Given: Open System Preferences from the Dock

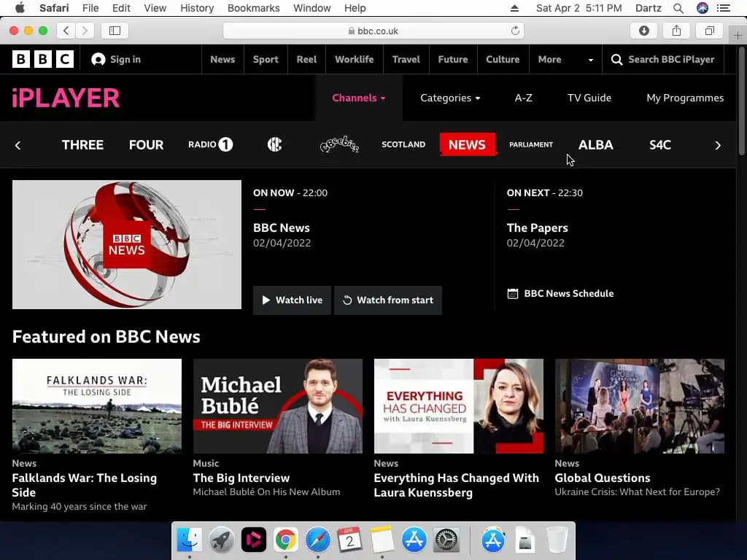Looking at the screenshot, I should tap(446, 540).
